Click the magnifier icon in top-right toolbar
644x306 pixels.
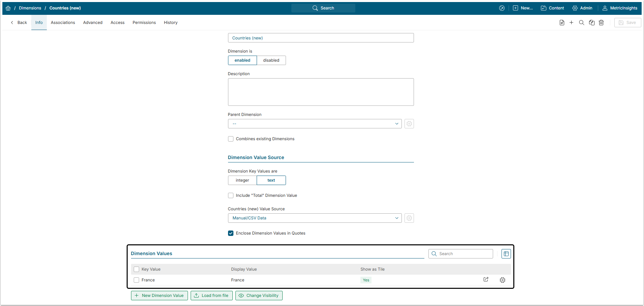click(x=581, y=23)
